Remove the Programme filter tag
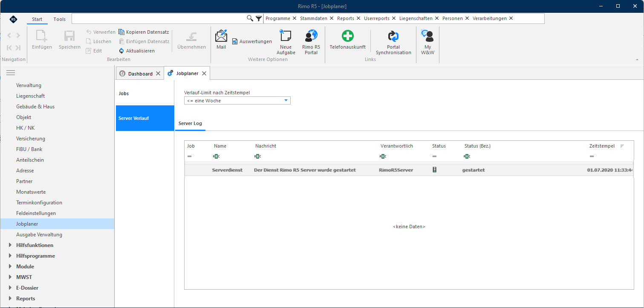Viewport: 644px width, 308px height. (295, 18)
